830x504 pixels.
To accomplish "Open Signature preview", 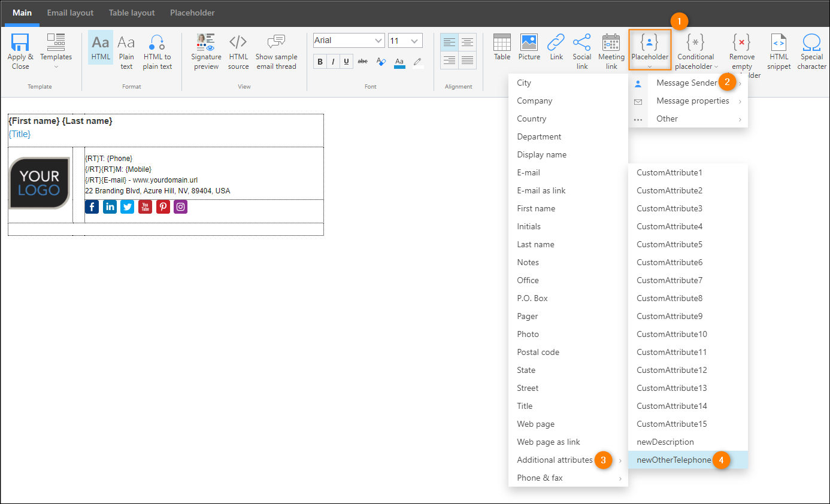I will pyautogui.click(x=206, y=51).
